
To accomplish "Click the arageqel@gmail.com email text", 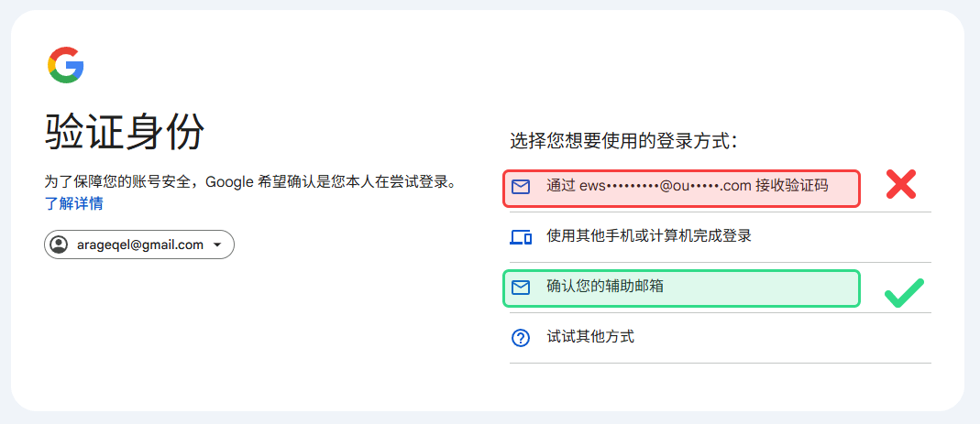I will [x=139, y=245].
